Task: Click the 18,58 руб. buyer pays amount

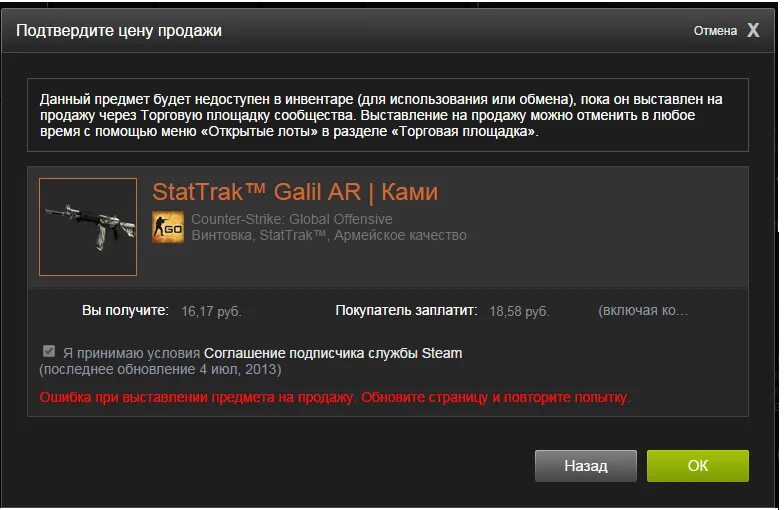Action: [x=519, y=312]
